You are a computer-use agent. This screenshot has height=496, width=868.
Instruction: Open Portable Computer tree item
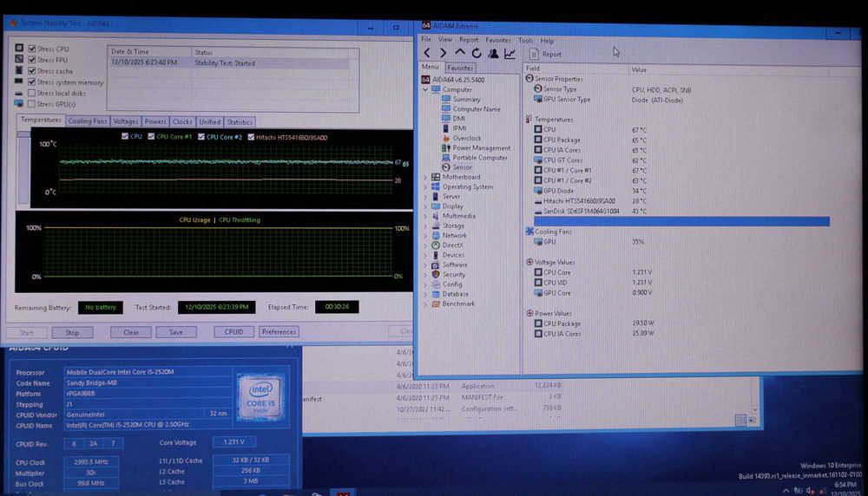click(x=480, y=158)
